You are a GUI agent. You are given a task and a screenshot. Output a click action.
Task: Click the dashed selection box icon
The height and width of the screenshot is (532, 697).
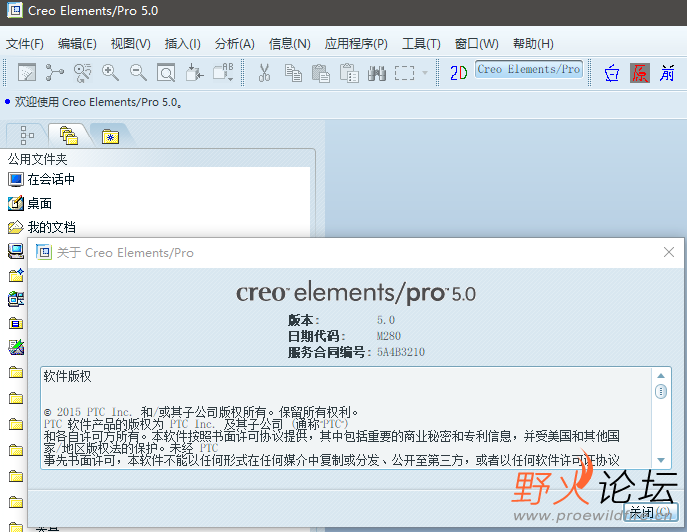pyautogui.click(x=404, y=73)
